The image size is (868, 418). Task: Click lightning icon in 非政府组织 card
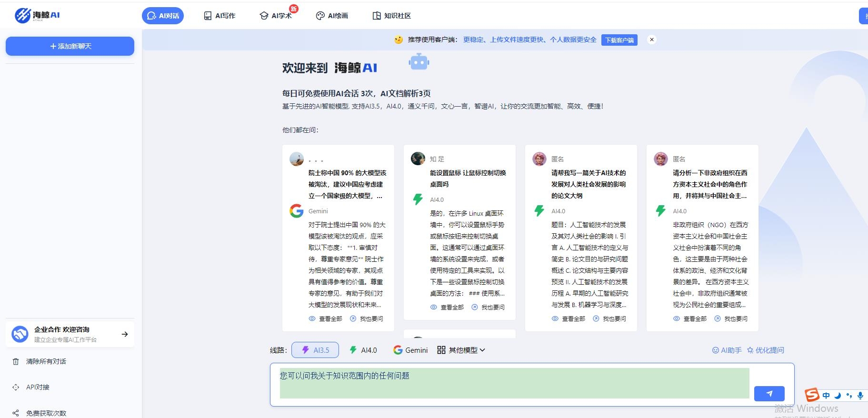tap(660, 211)
